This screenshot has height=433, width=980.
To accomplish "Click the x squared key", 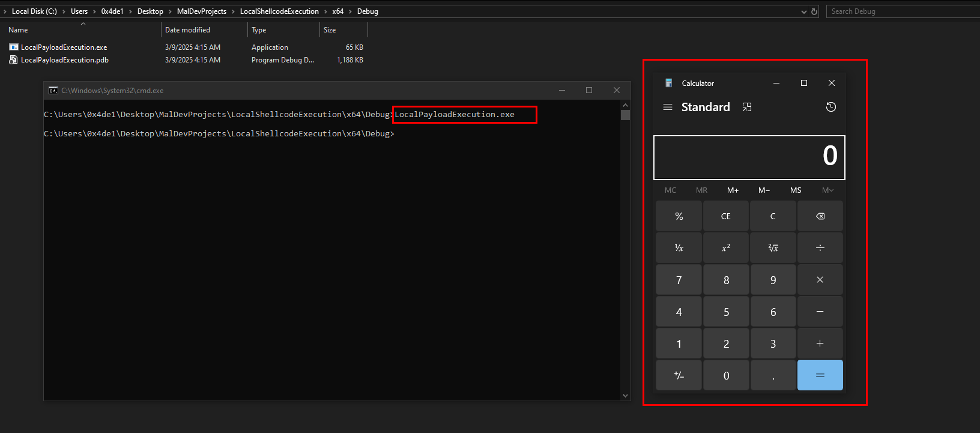I will coord(726,248).
